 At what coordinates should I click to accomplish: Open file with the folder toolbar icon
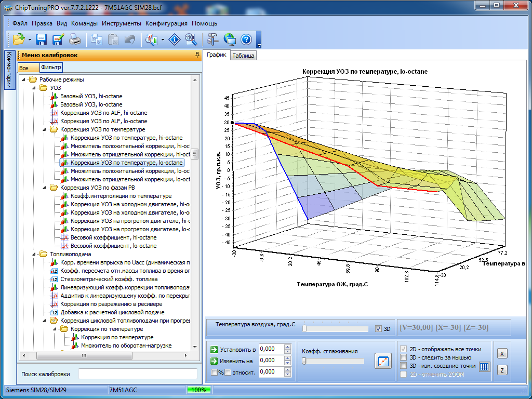pos(19,39)
